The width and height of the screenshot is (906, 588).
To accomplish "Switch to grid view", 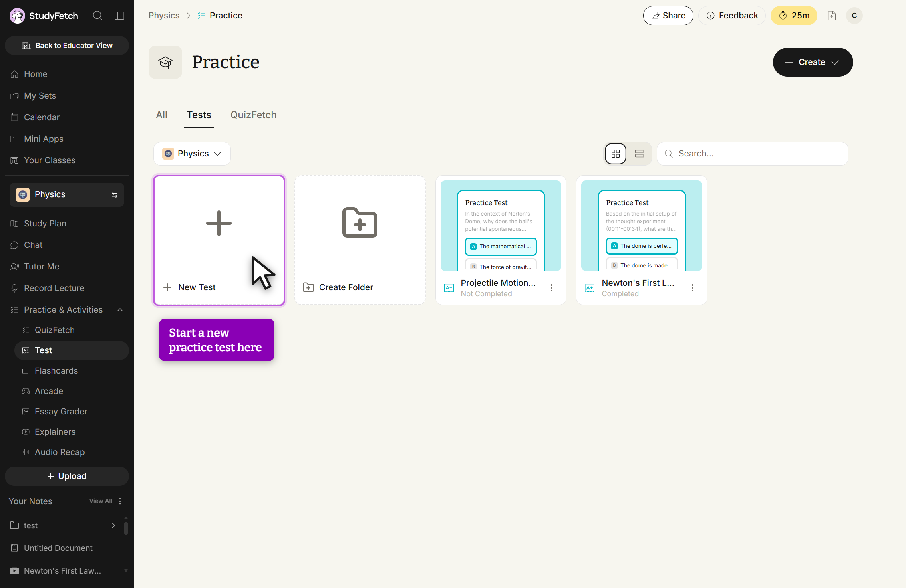I will 616,154.
